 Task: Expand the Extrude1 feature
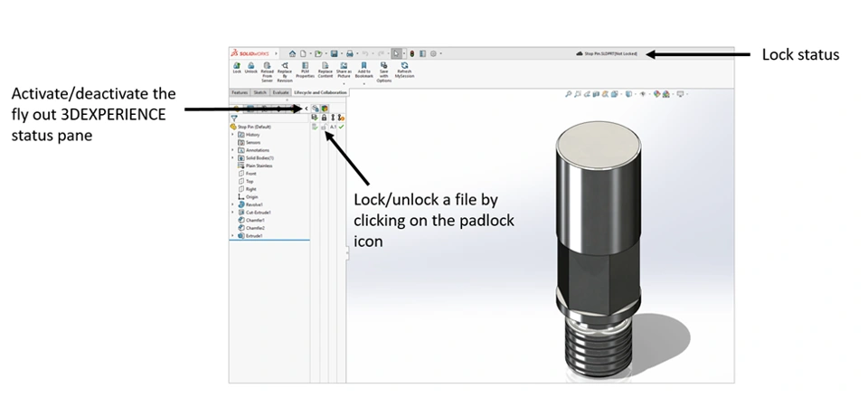[232, 235]
